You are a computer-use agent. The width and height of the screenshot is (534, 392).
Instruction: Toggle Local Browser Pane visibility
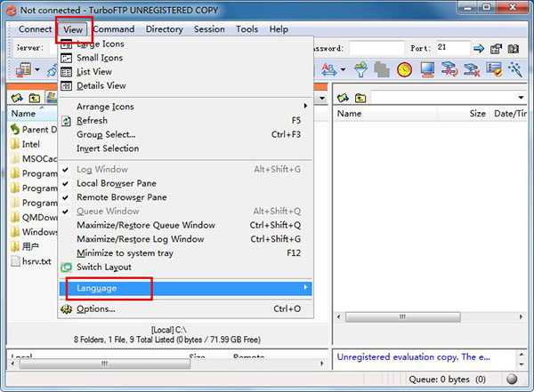pyautogui.click(x=186, y=183)
